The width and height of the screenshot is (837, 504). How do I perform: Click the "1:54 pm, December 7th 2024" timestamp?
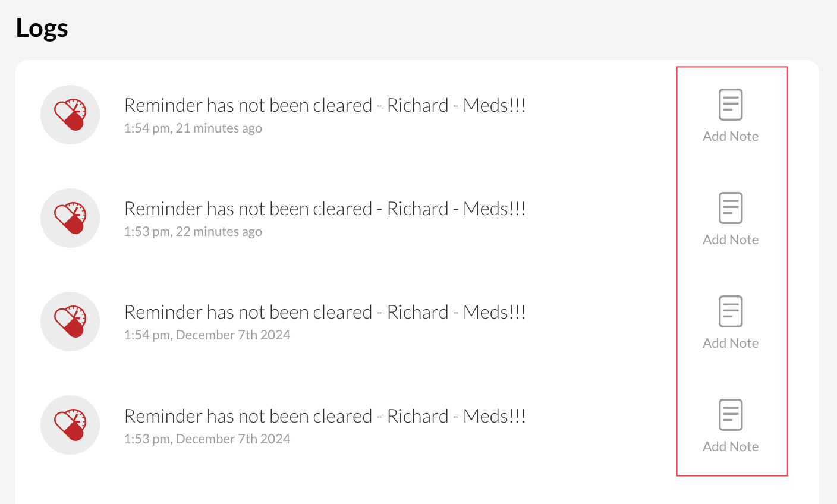[207, 335]
